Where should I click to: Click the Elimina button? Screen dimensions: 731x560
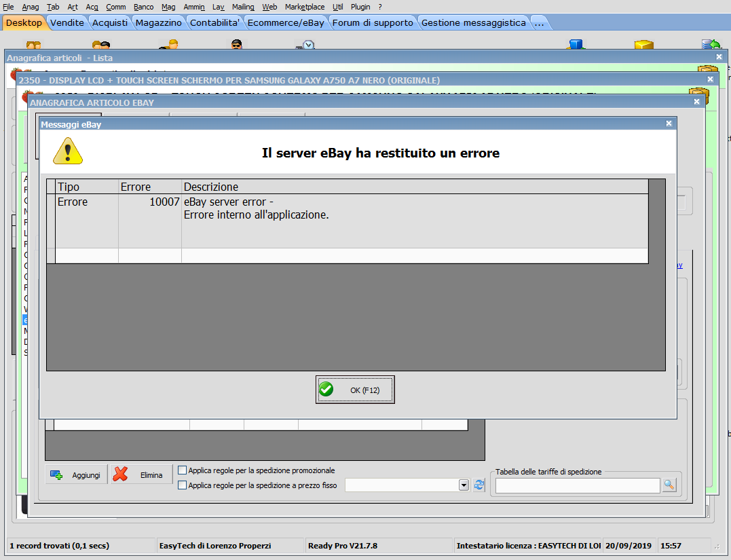pyautogui.click(x=141, y=474)
